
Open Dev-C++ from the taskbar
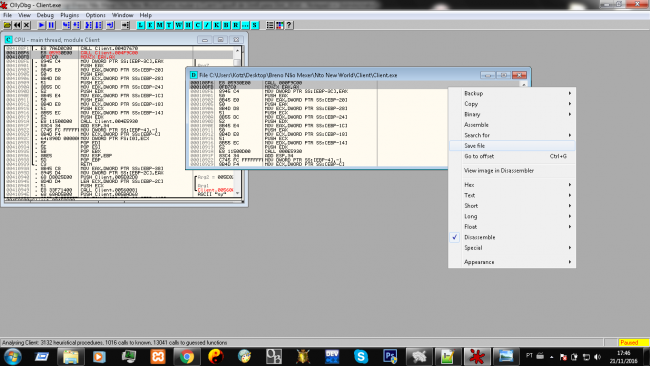point(332,356)
